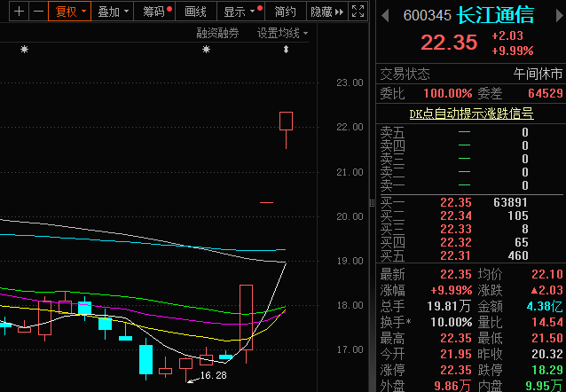Image resolution: width=566 pixels, height=392 pixels.
Task: Click the star marker below 融资融券
Action: (x=206, y=49)
